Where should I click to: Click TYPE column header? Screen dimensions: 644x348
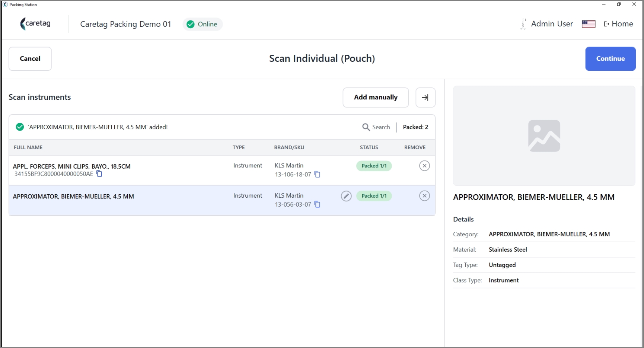(239, 147)
